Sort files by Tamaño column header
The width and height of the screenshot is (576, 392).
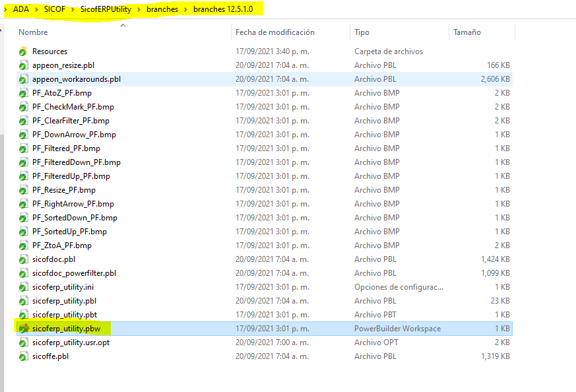pyautogui.click(x=466, y=32)
